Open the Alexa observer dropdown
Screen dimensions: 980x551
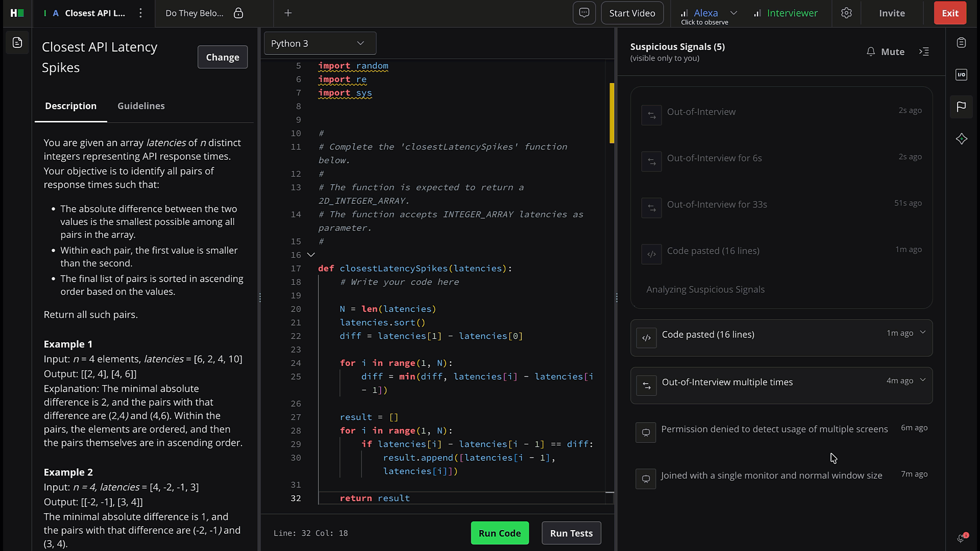tap(733, 13)
